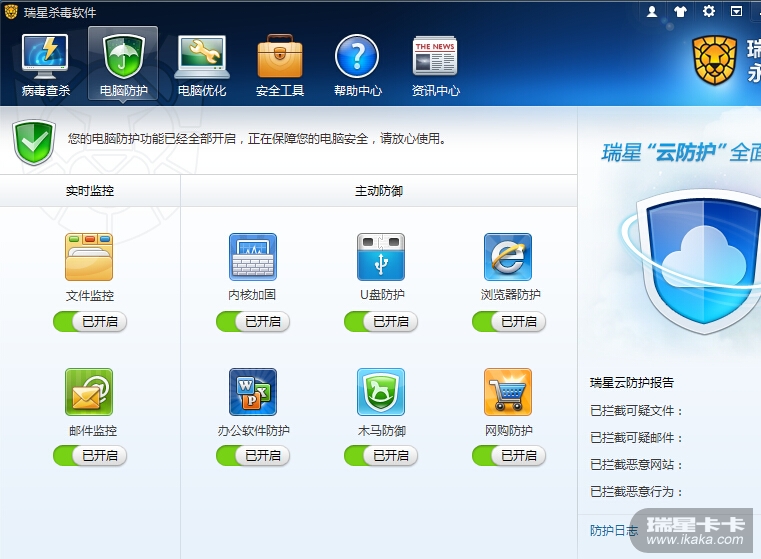Click the 瑞星"云防护" banner heading
This screenshot has height=559, width=761.
tap(681, 152)
